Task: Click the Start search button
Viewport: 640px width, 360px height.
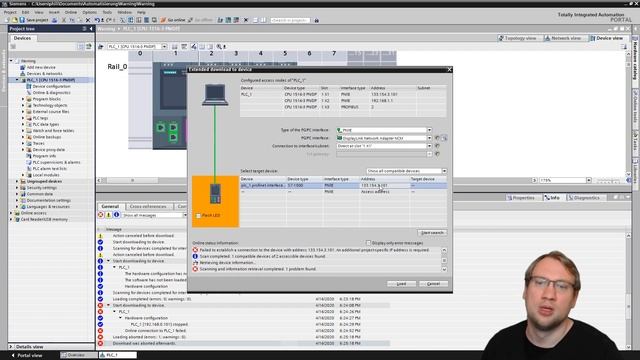Action: 432,233
